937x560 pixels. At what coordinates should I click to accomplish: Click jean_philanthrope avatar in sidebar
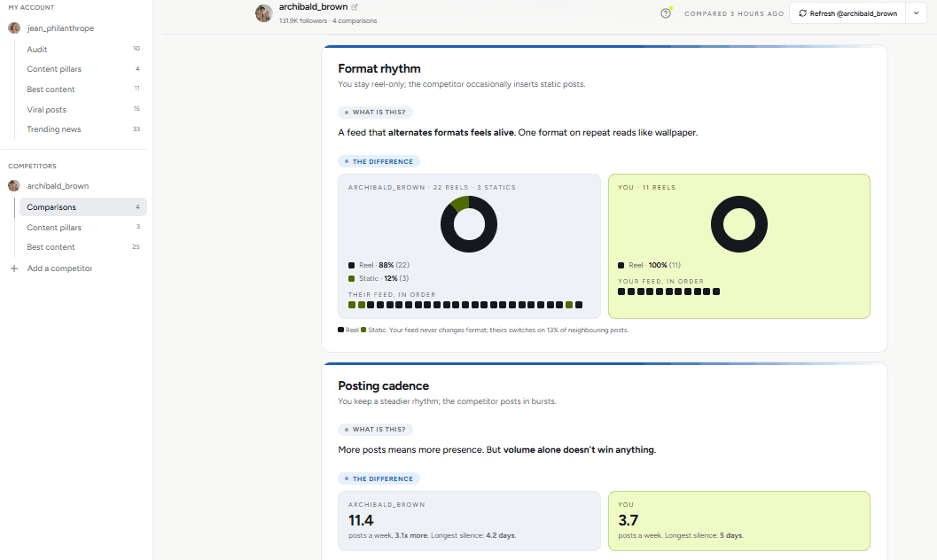[14, 28]
